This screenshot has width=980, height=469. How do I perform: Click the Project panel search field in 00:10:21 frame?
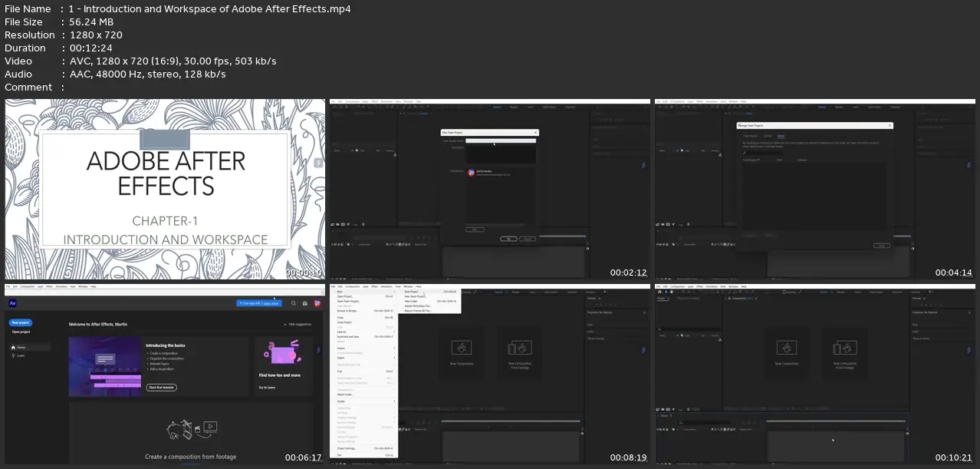[x=689, y=329]
